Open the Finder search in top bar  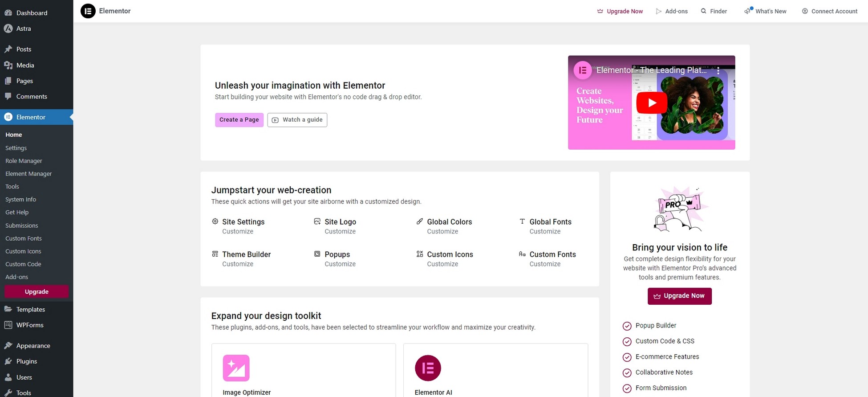(x=714, y=11)
